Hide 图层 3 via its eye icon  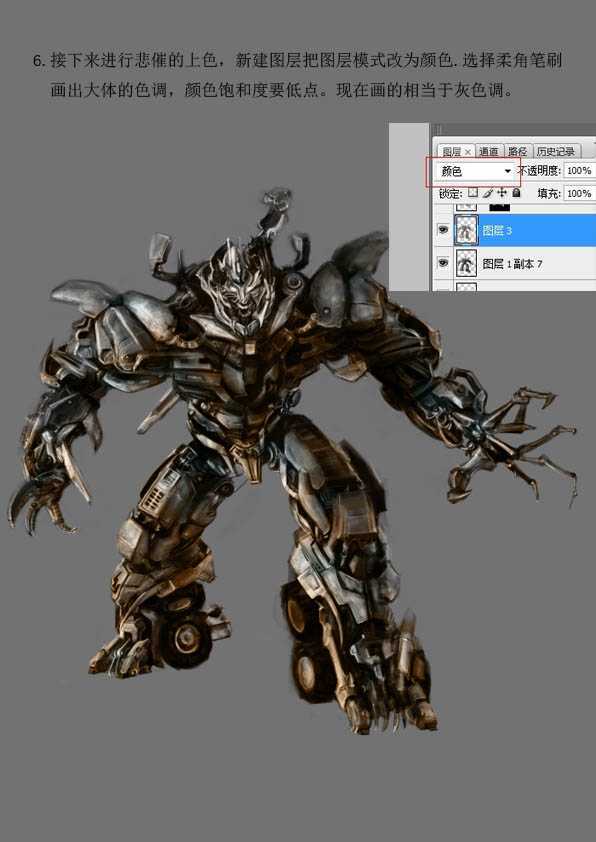click(443, 230)
